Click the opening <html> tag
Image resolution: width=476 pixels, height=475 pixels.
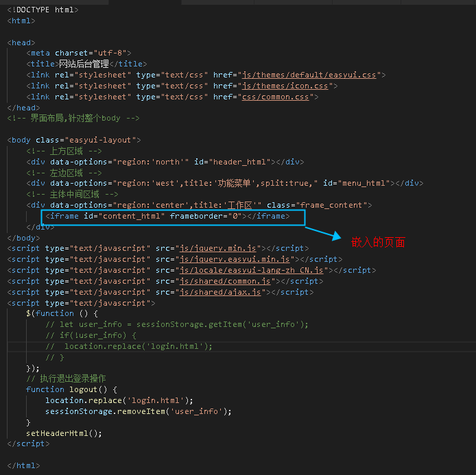(21, 21)
